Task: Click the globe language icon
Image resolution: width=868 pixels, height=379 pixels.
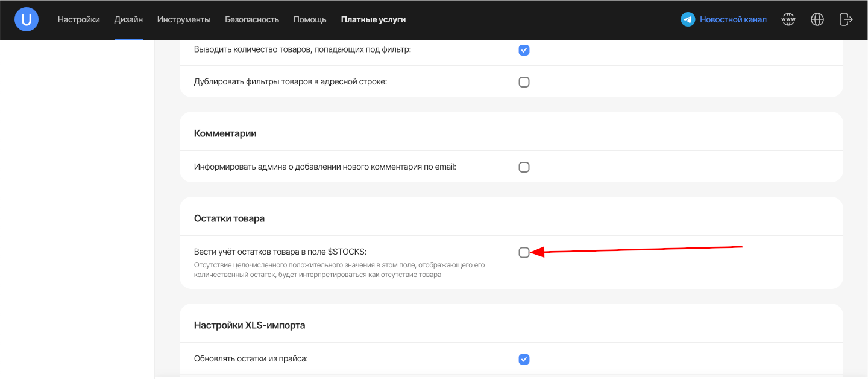Action: 817,19
